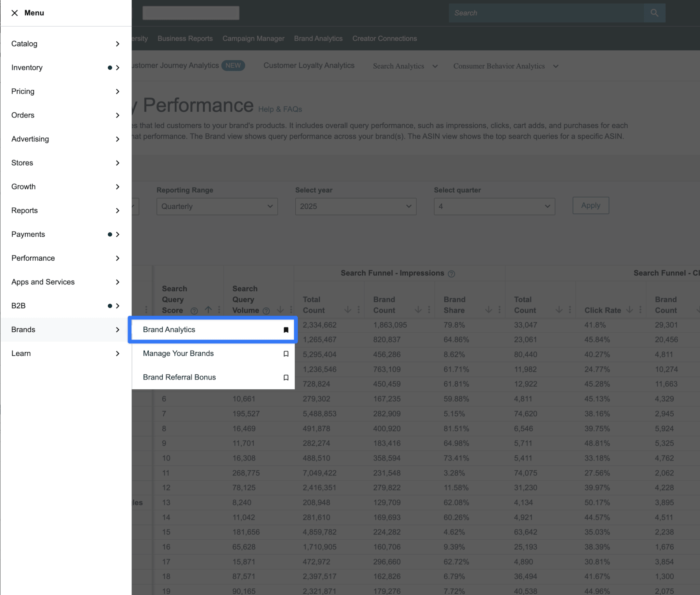700x595 pixels.
Task: Click the search magnifier icon
Action: pos(654,13)
